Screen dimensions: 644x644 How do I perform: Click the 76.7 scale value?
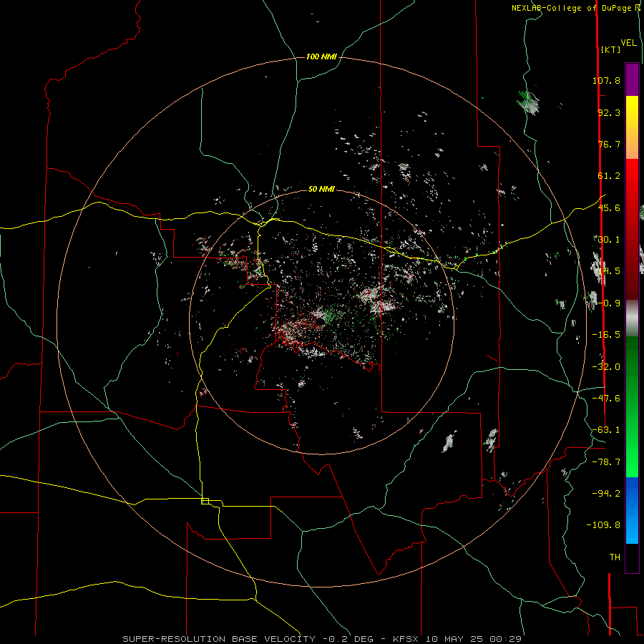(x=609, y=144)
